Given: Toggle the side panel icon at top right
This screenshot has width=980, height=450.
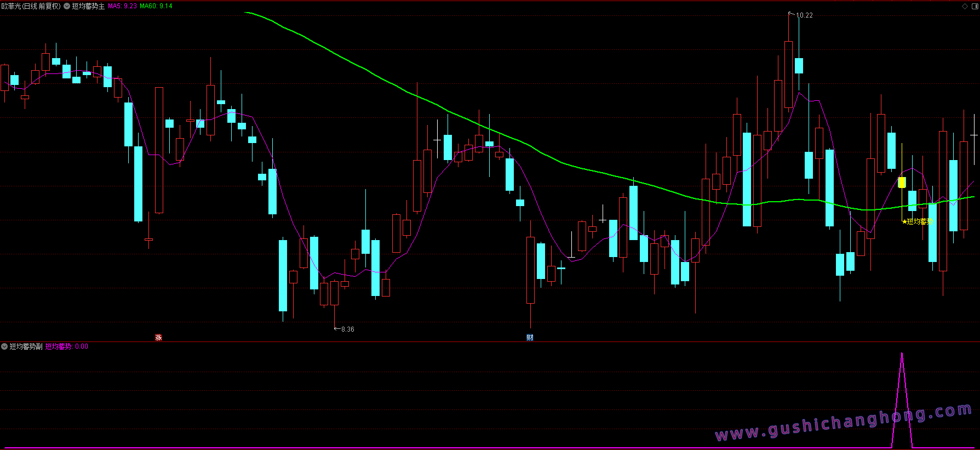Looking at the screenshot, I should [x=975, y=7].
